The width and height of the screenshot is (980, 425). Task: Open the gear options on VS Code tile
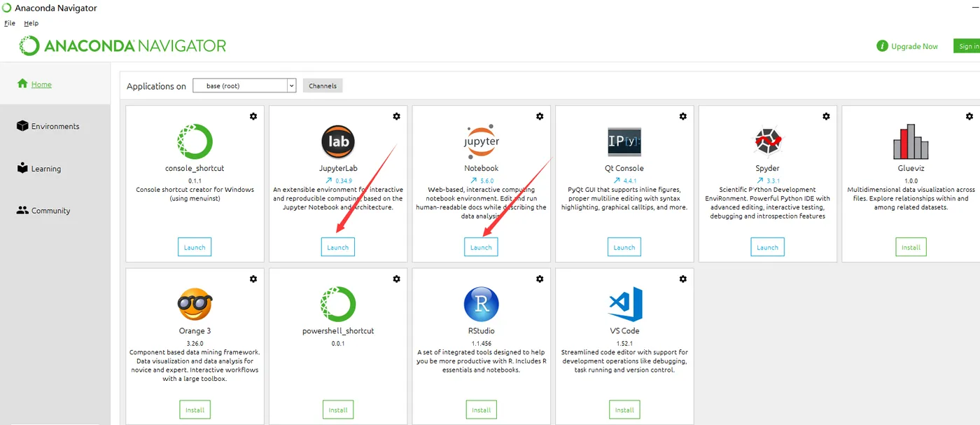pyautogui.click(x=683, y=279)
